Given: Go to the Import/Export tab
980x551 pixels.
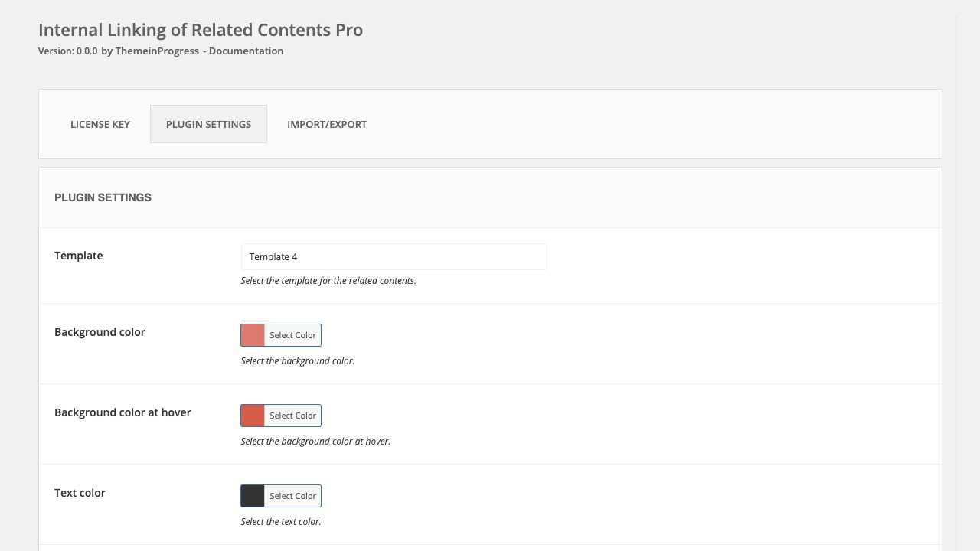Looking at the screenshot, I should click(327, 124).
